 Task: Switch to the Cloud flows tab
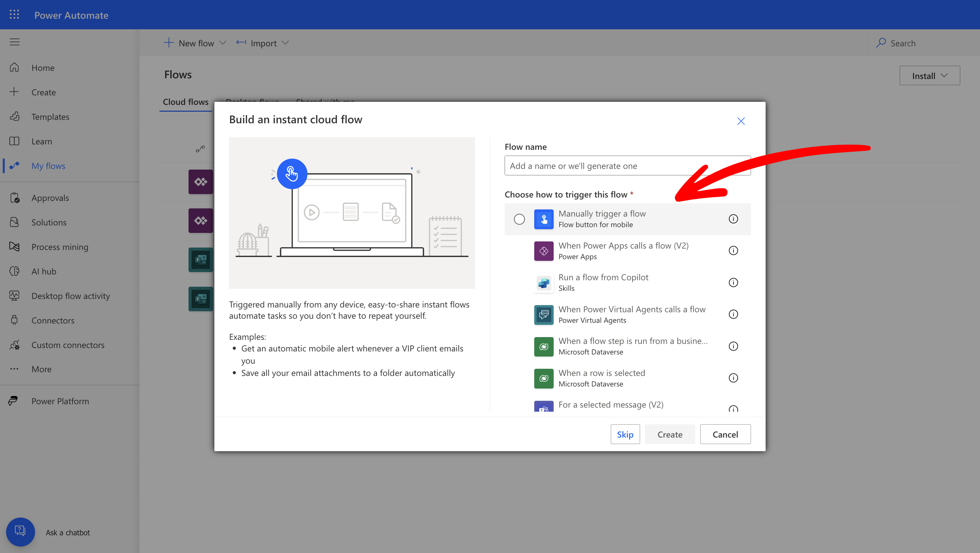pos(186,102)
